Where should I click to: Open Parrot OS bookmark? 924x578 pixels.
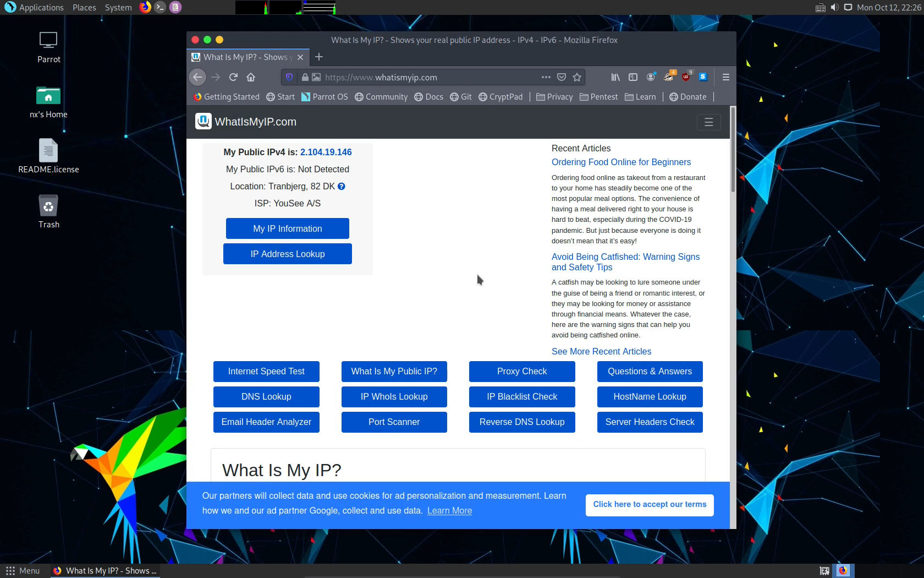point(324,97)
